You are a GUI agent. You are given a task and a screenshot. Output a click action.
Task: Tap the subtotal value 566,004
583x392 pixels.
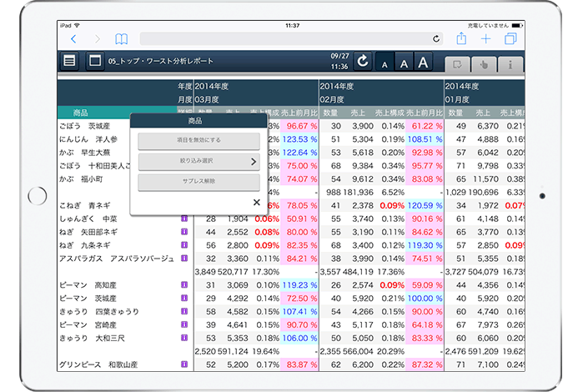(358, 351)
